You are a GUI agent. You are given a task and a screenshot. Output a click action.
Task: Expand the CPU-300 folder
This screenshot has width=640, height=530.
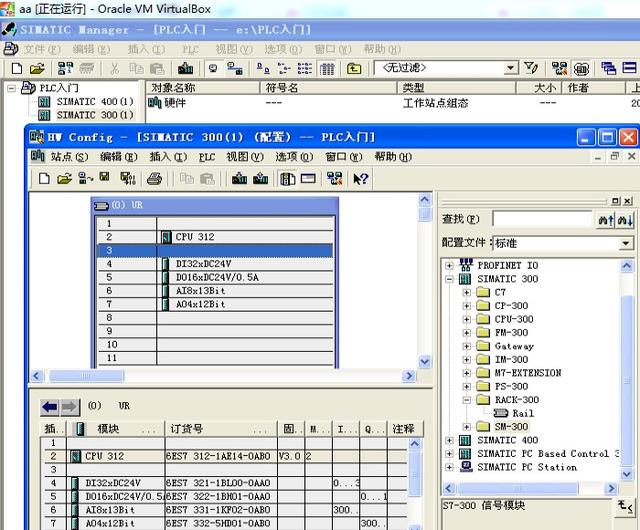coord(467,319)
